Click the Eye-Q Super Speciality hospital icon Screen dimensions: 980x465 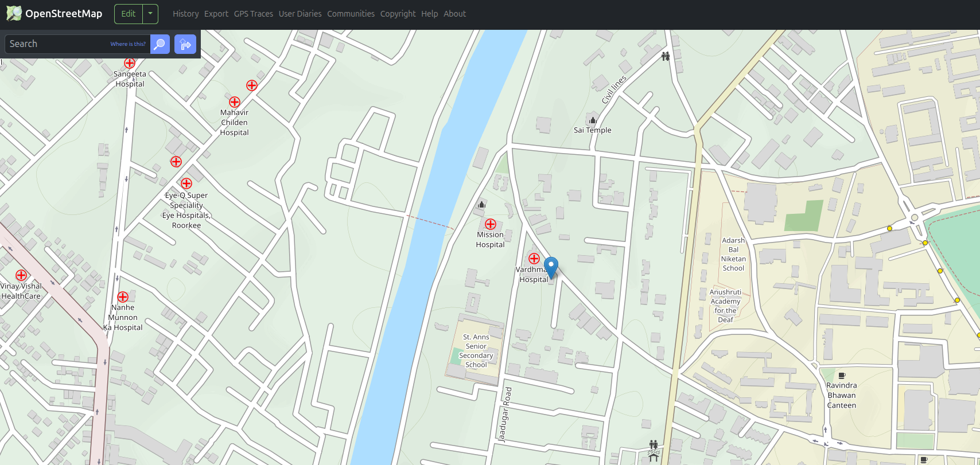(186, 183)
